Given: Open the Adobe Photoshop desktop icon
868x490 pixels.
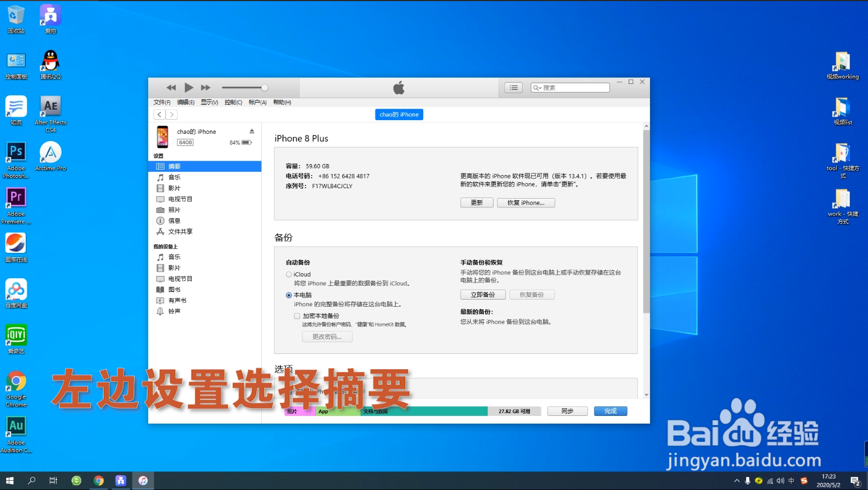Looking at the screenshot, I should pos(16,160).
